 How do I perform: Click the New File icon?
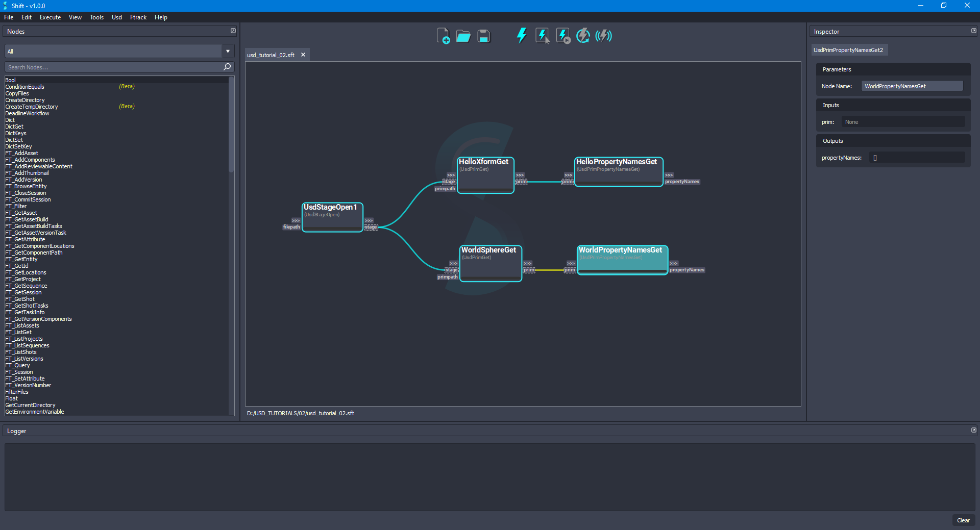click(443, 36)
